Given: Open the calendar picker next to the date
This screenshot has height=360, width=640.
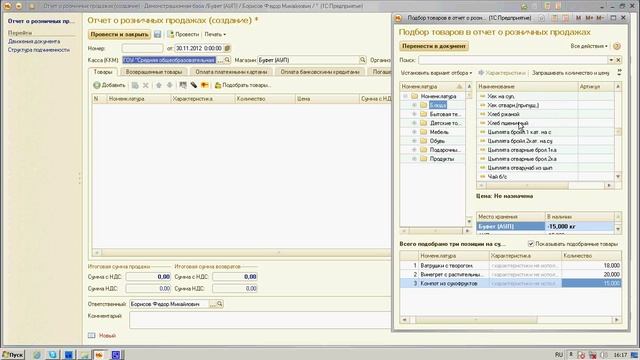Looking at the screenshot, I should [228, 48].
